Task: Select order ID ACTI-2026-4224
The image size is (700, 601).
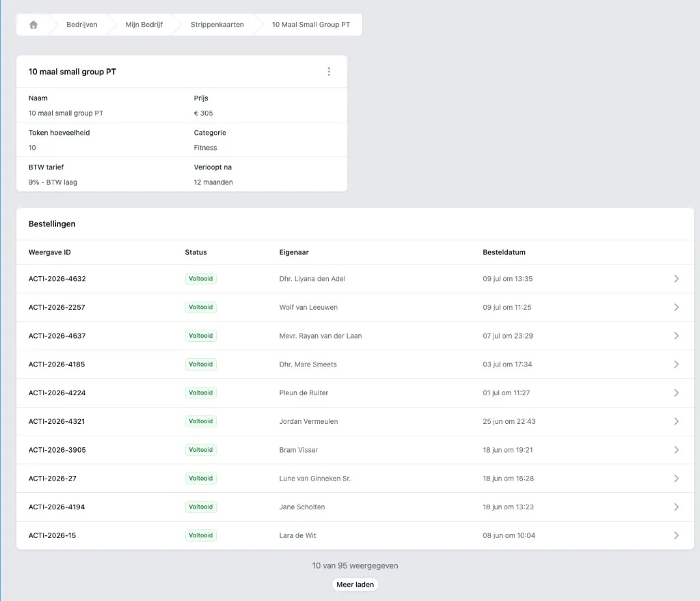Action: point(57,393)
